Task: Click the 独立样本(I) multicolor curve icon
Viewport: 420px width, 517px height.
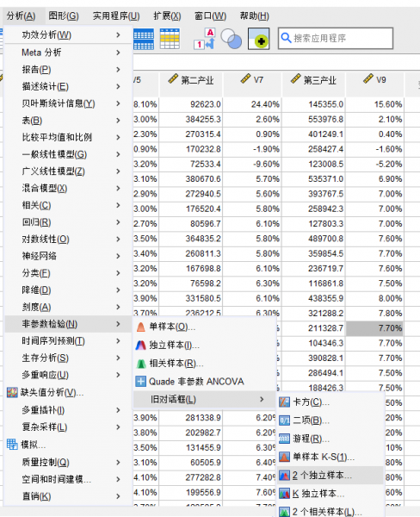Action: point(140,345)
